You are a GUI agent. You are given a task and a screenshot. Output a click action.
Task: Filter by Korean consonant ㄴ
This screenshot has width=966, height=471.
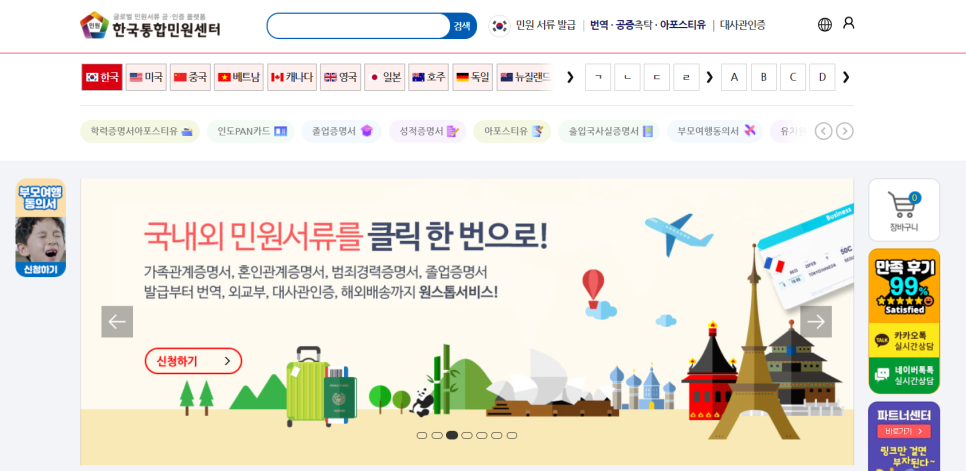[627, 77]
